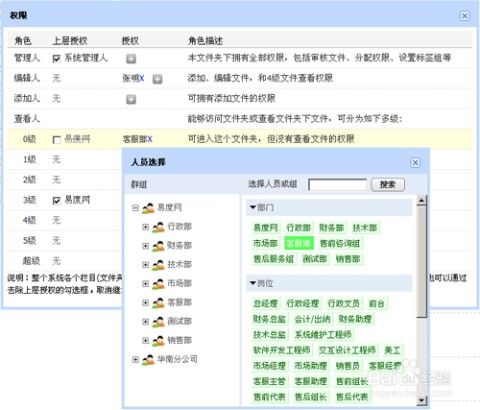
Task: Select the 软件开发工程师 position tag
Action: [x=282, y=350]
